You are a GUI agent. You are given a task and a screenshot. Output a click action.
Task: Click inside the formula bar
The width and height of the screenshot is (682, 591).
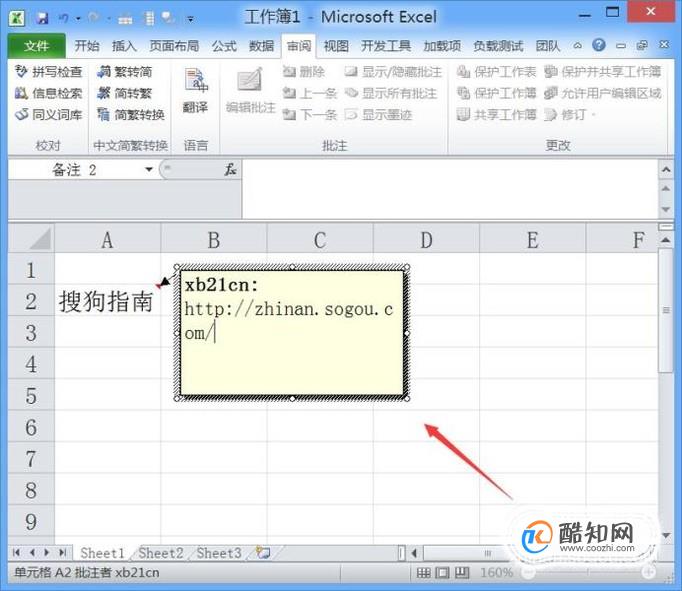450,189
